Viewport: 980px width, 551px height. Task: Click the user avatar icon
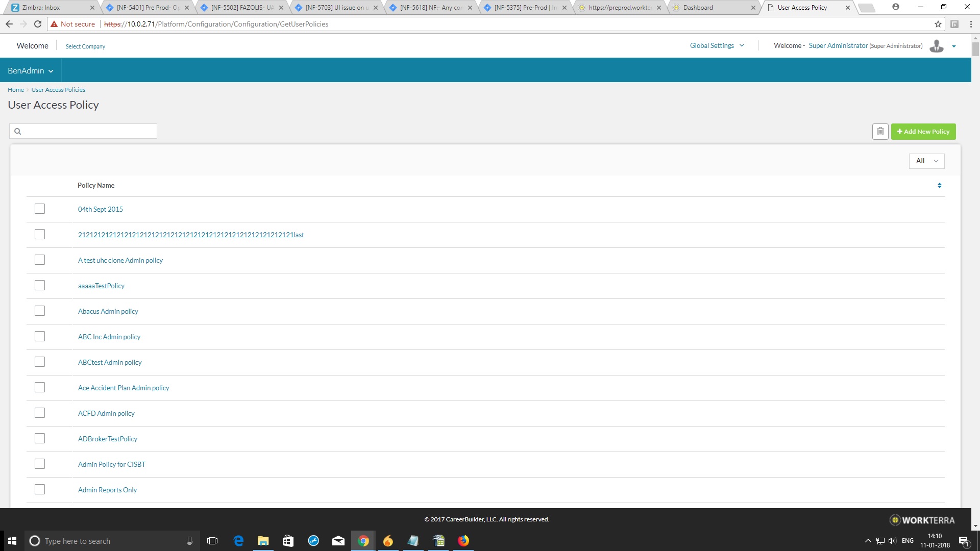click(x=937, y=46)
